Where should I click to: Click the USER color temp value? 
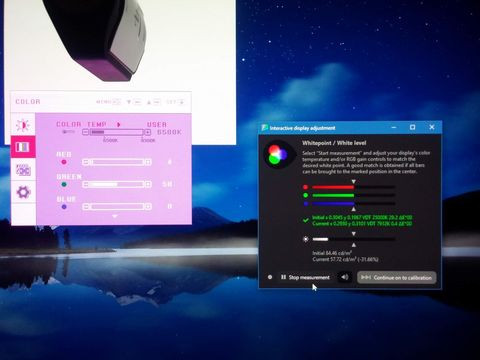(157, 124)
